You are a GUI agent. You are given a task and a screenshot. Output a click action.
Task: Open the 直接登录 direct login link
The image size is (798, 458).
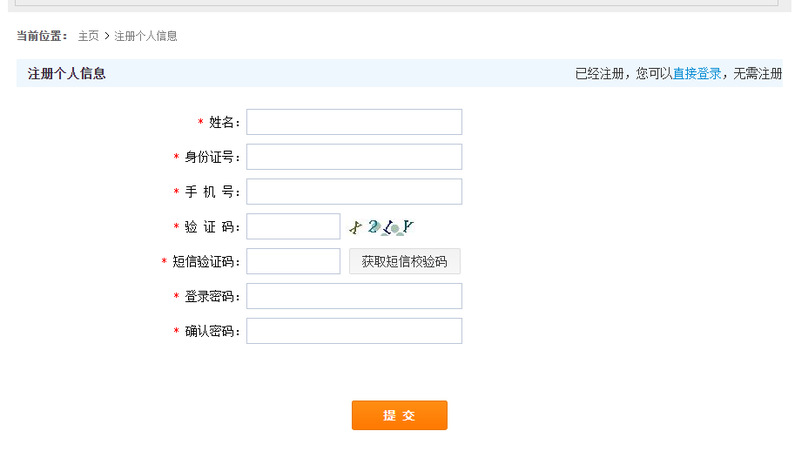click(x=697, y=74)
